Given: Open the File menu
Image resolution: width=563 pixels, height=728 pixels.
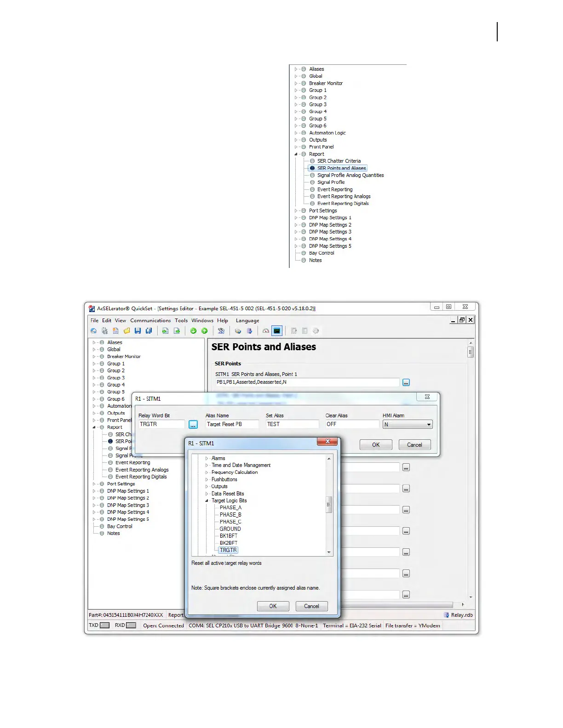Looking at the screenshot, I should 94,320.
